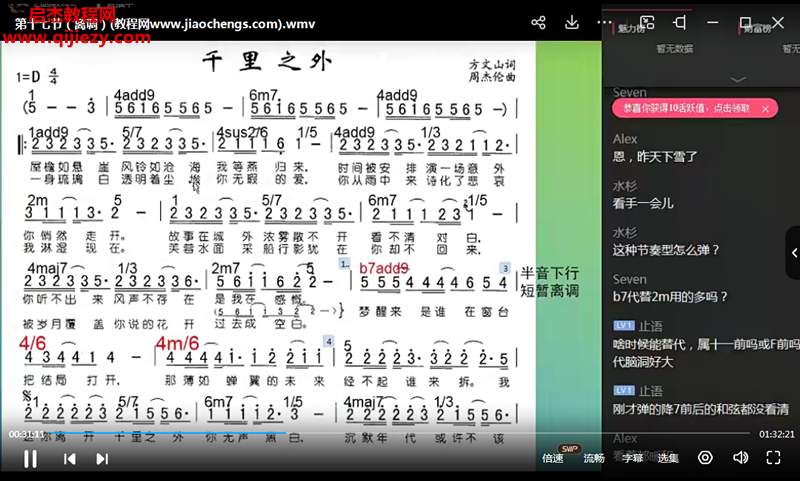The height and width of the screenshot is (481, 800).
Task: Pin the player window on top
Action: coord(680,22)
